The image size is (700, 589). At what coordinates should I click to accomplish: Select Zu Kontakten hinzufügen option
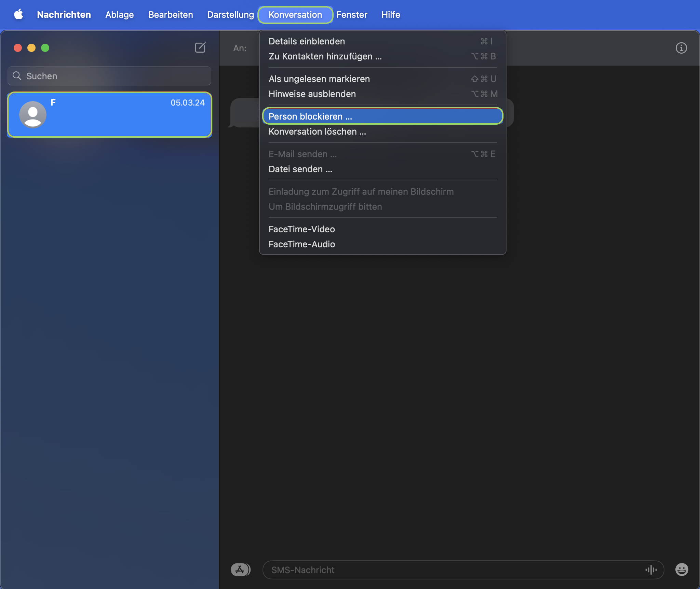tap(325, 56)
